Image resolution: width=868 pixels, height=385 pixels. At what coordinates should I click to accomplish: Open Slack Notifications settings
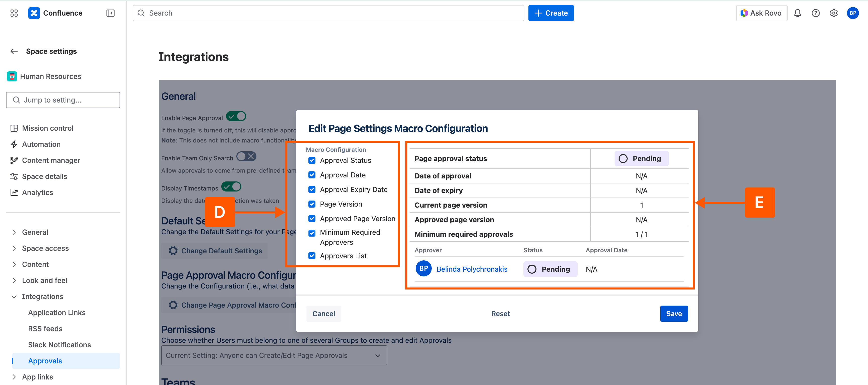[59, 345]
